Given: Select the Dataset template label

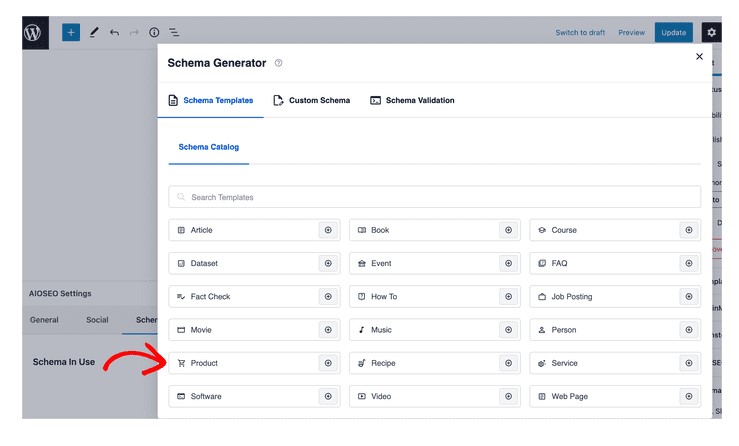Looking at the screenshot, I should pos(204,264).
